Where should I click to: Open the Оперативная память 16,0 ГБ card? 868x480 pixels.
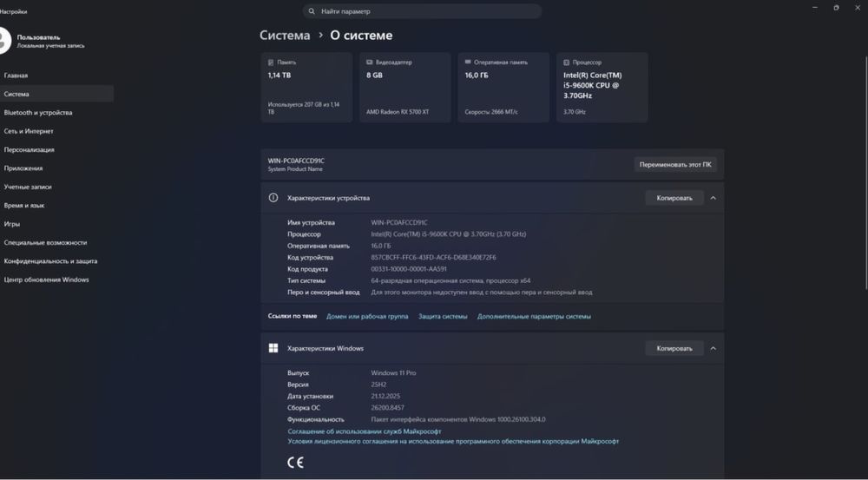pyautogui.click(x=503, y=88)
